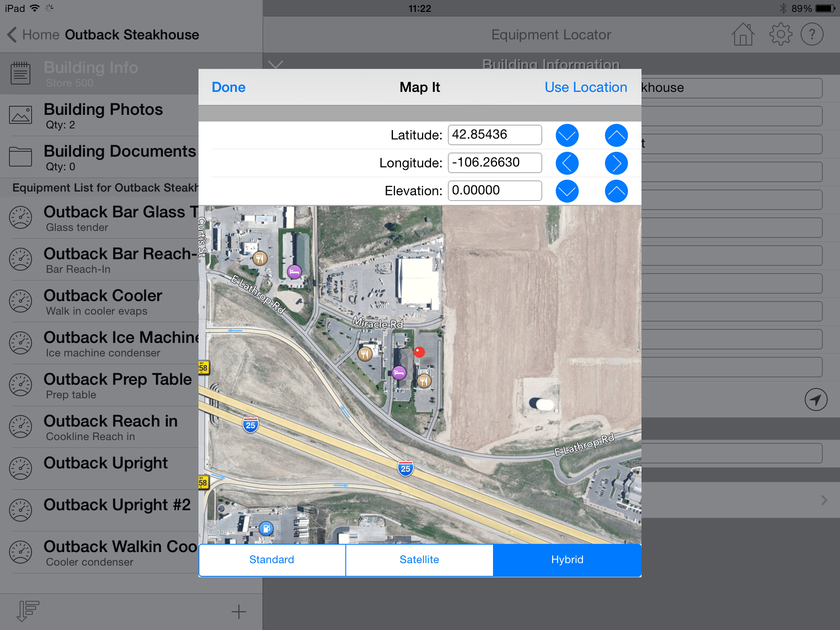Tap the purple hotel marker beside red pin
The width and height of the screenshot is (840, 630).
pos(399,372)
